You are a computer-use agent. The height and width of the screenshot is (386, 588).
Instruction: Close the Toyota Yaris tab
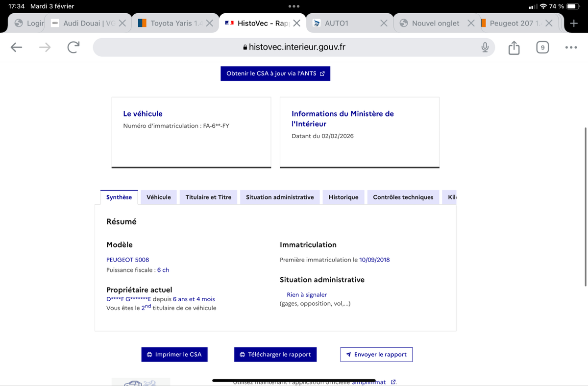pyautogui.click(x=209, y=23)
